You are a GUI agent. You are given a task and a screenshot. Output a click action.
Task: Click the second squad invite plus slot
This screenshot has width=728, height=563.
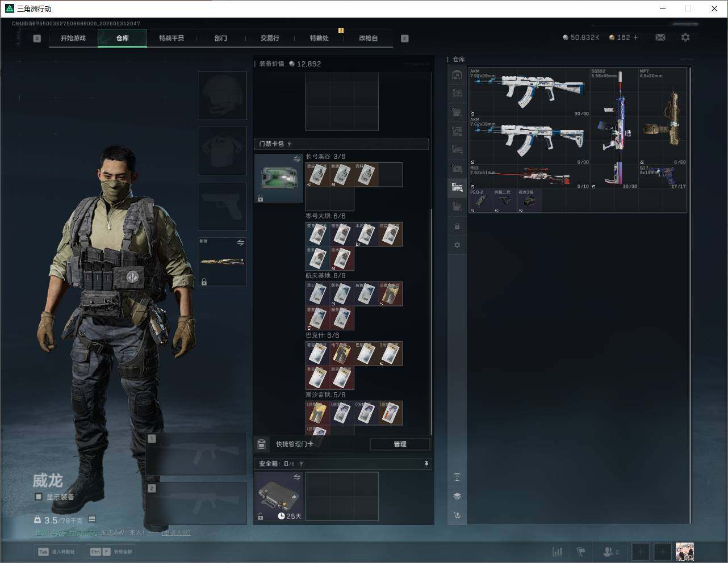[x=663, y=552]
